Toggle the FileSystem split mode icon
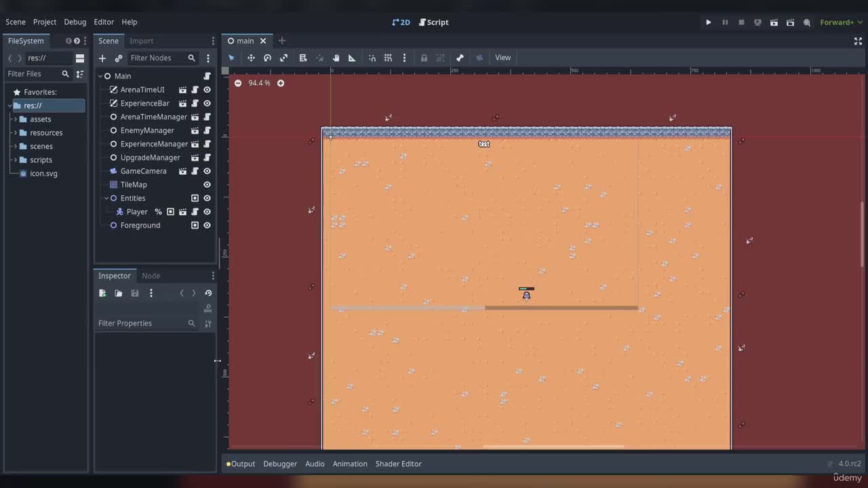 coord(80,58)
